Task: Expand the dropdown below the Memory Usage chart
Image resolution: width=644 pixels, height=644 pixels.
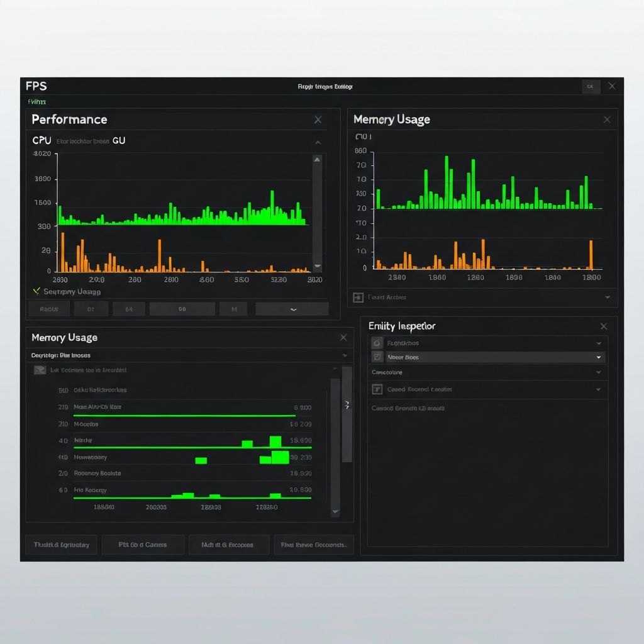Action: (607, 297)
